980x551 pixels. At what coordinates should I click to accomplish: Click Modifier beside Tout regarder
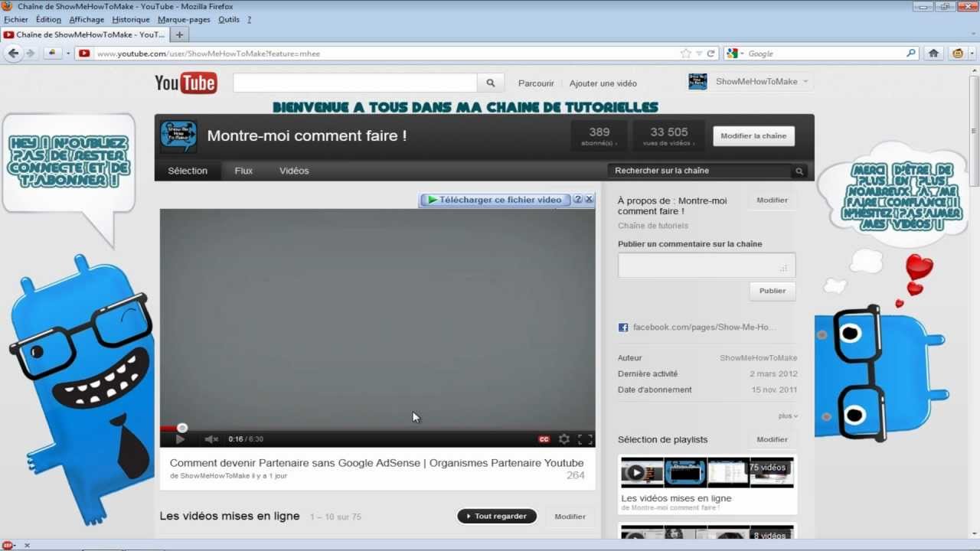point(570,517)
